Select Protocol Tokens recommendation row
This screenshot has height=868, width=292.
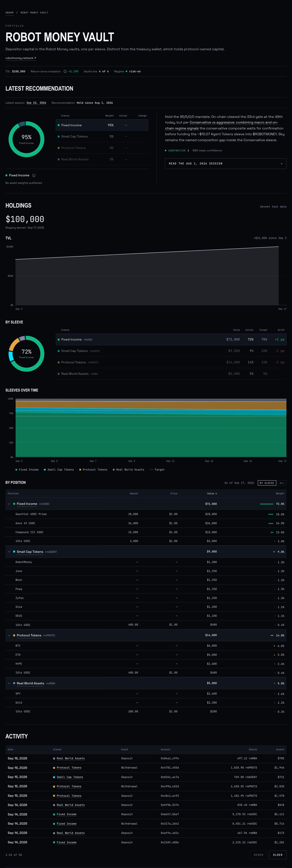[102, 148]
